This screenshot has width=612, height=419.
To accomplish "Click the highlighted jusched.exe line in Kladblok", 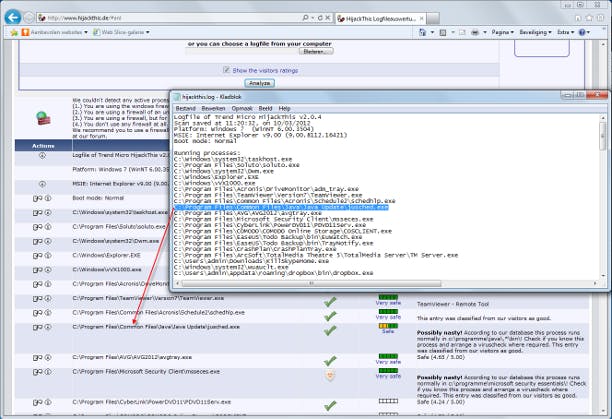I will pyautogui.click(x=281, y=207).
